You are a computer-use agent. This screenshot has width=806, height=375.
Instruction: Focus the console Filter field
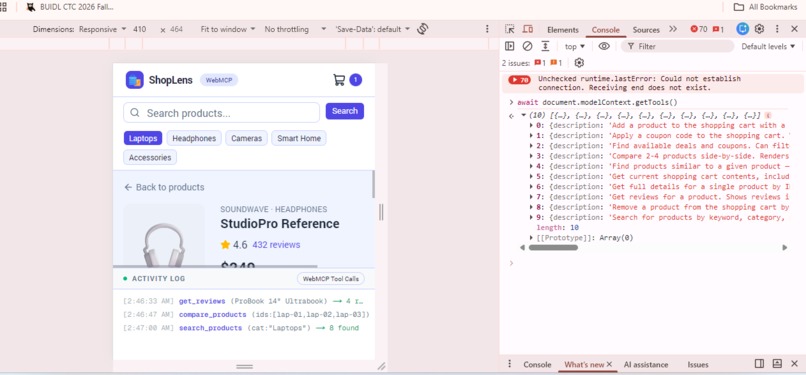pos(677,46)
